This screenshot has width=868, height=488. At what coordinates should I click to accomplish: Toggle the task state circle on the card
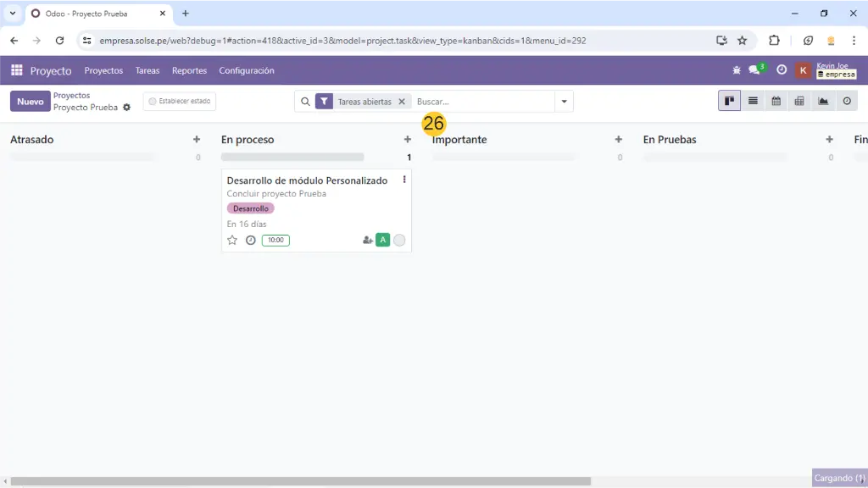pyautogui.click(x=399, y=241)
